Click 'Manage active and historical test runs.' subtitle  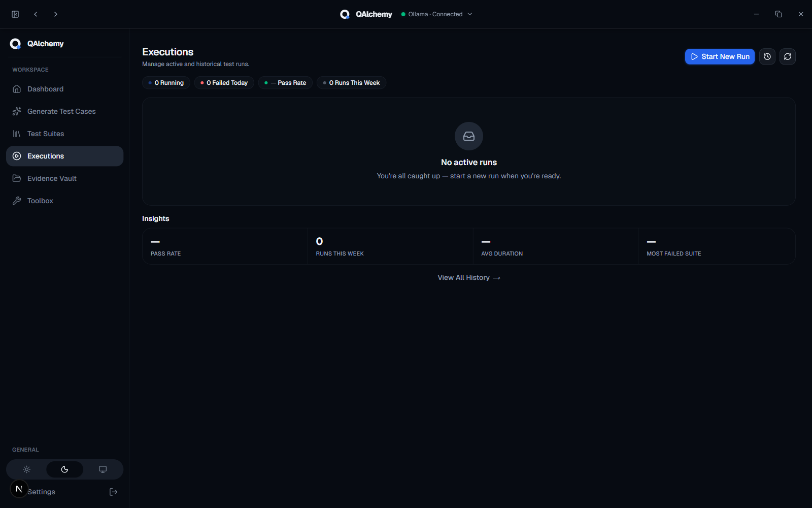pyautogui.click(x=196, y=64)
